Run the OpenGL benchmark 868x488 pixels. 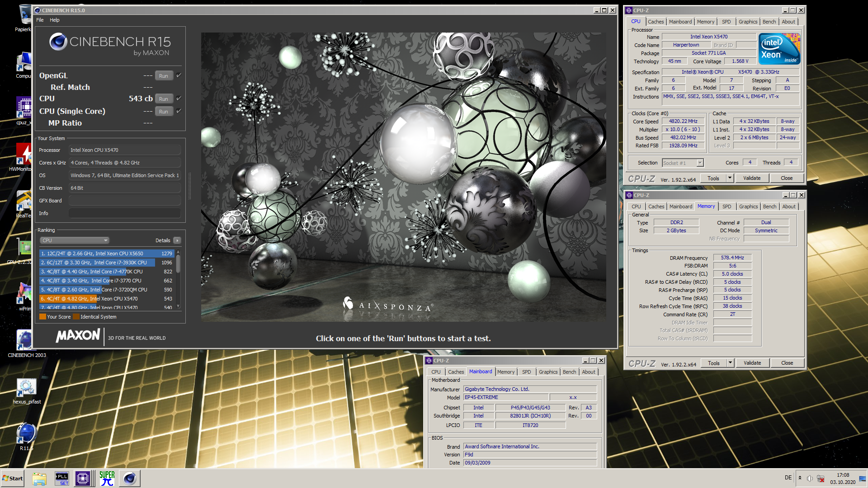click(x=164, y=75)
